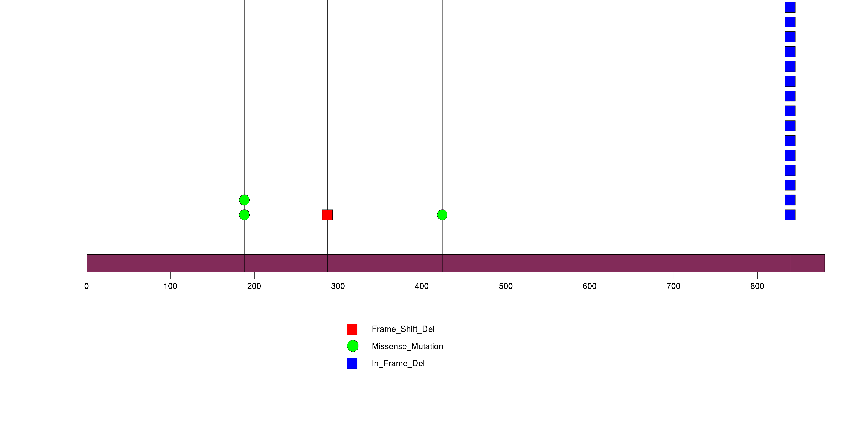Click the second blue square from the bottom

[790, 200]
